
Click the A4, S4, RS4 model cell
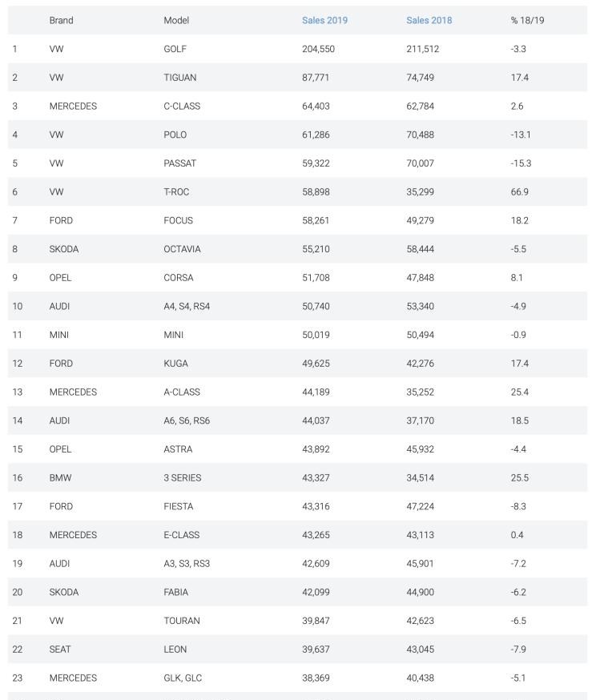[187, 306]
